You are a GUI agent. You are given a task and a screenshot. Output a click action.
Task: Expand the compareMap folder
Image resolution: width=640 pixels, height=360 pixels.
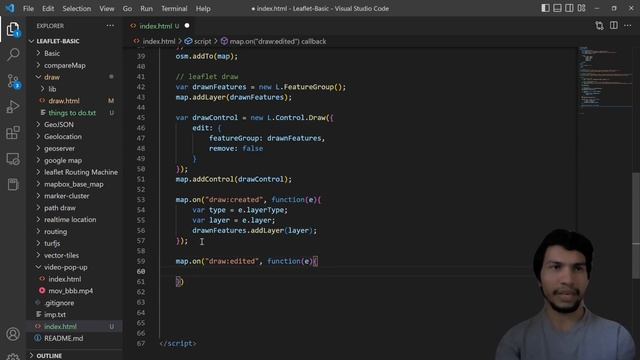[x=65, y=65]
